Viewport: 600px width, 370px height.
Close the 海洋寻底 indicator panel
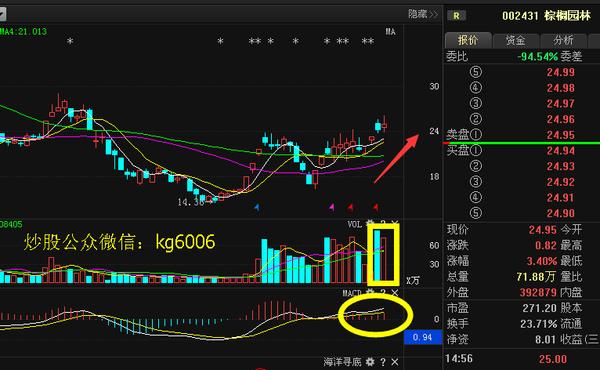tap(395, 362)
